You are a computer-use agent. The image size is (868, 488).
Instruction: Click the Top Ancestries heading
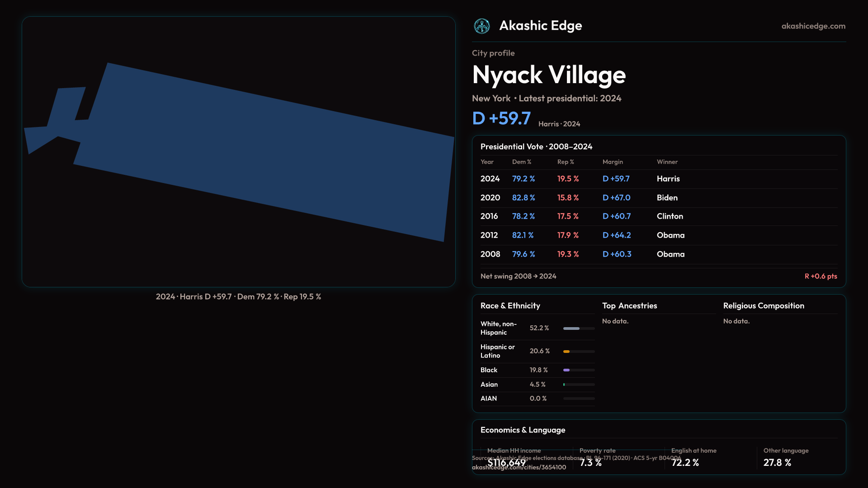(x=629, y=306)
